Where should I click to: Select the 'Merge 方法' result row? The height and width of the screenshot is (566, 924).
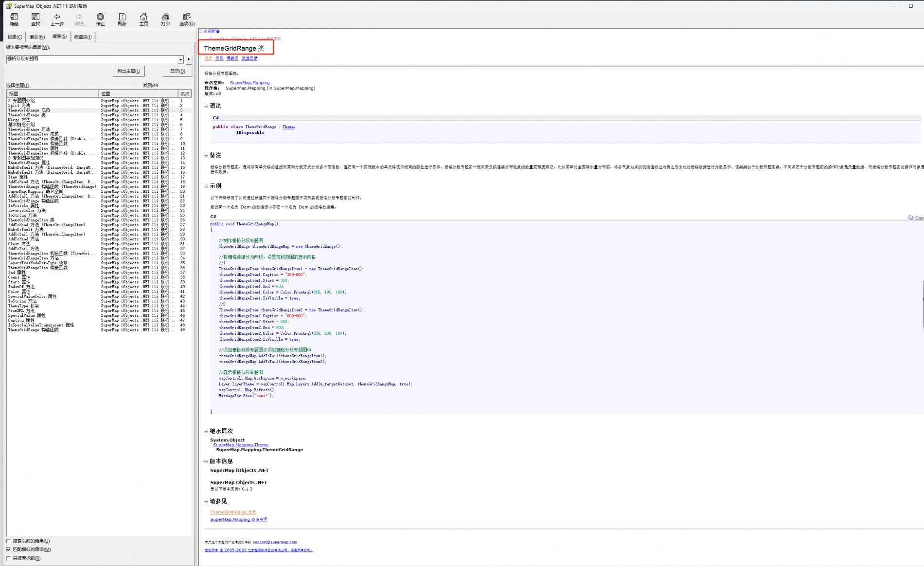point(99,120)
